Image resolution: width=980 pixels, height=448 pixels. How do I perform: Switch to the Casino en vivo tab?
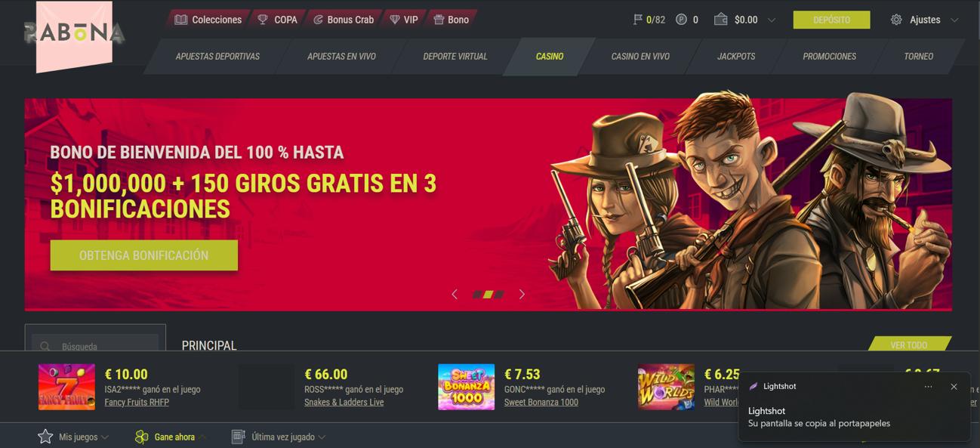(x=640, y=57)
